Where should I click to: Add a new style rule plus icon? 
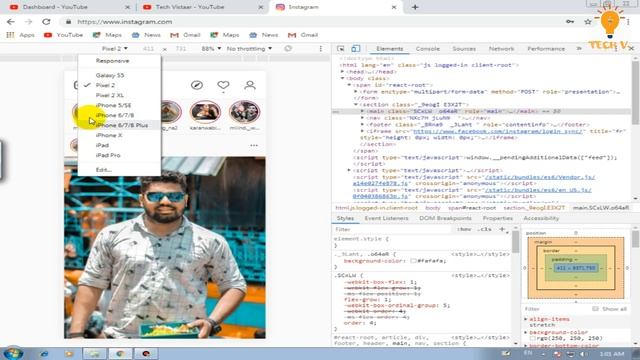pos(502,229)
